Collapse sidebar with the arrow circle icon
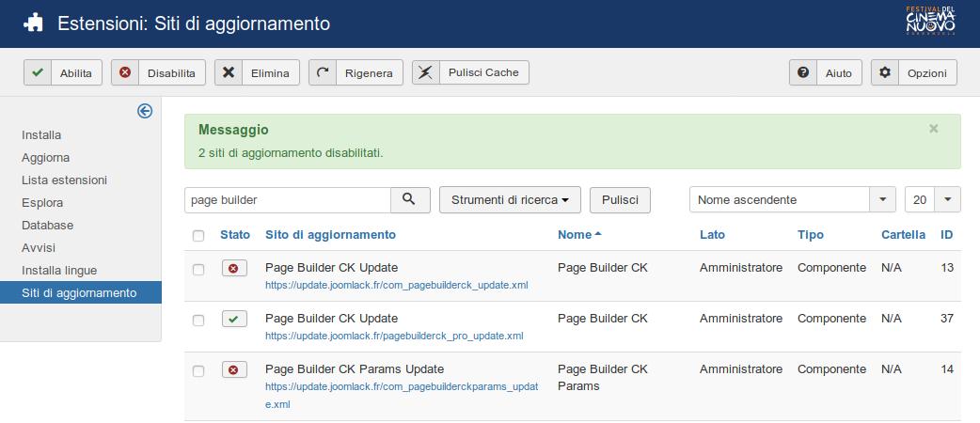 point(145,111)
